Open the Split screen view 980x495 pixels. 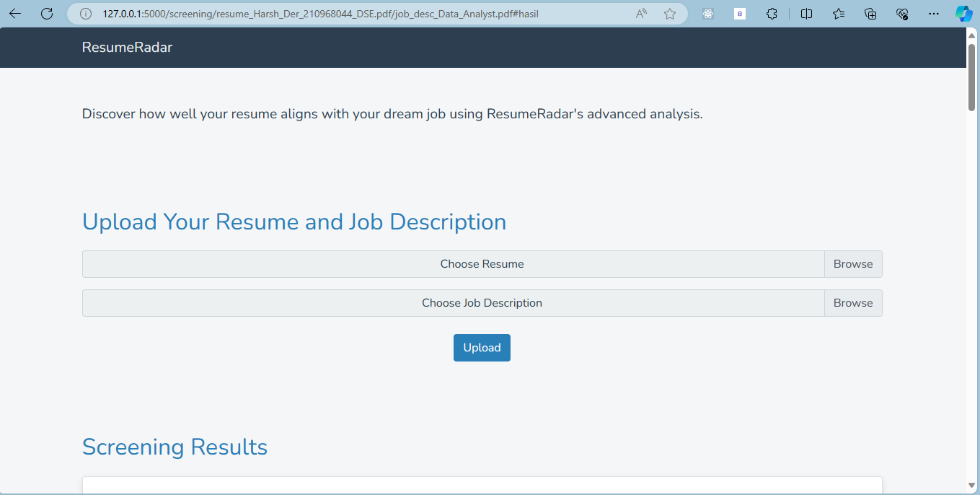pos(806,14)
